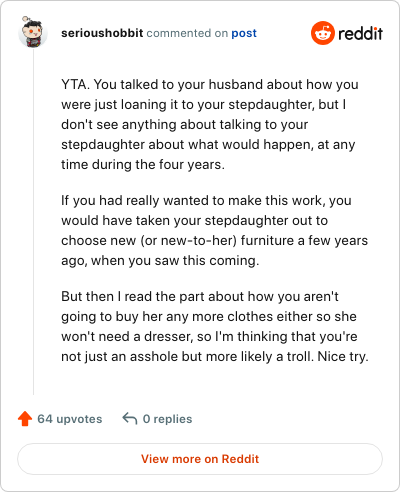Click the orange Reddit Snoo logo
This screenshot has width=400, height=492.
[x=323, y=33]
